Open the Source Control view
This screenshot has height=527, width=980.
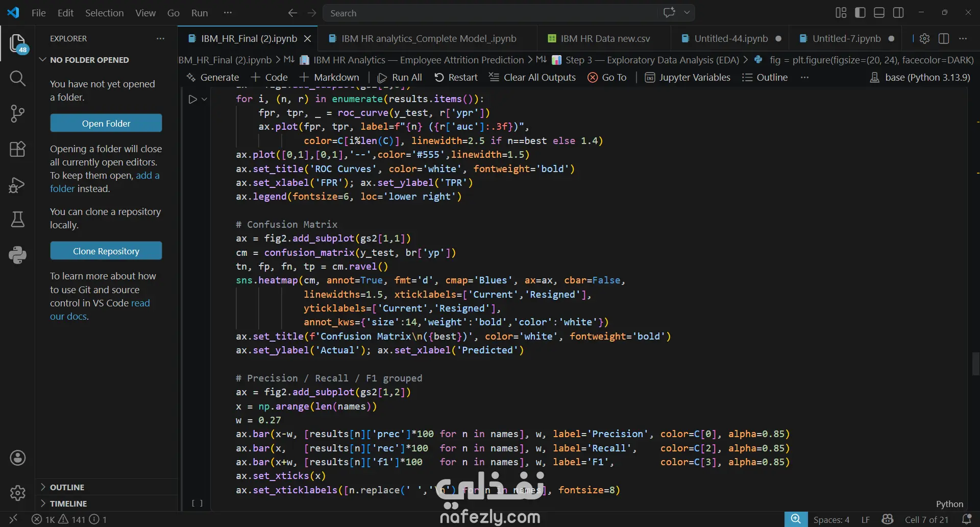coord(18,113)
